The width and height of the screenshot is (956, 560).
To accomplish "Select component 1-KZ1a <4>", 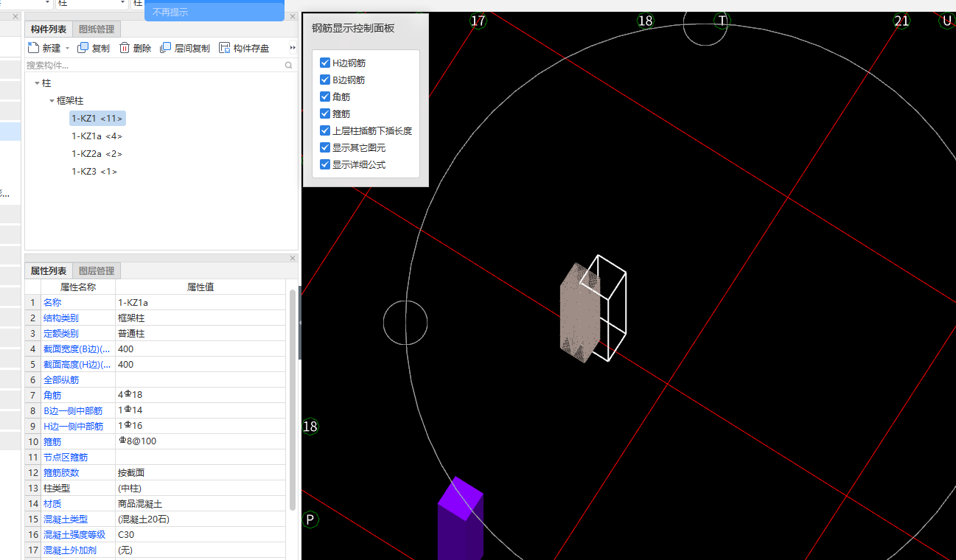I will tap(97, 136).
